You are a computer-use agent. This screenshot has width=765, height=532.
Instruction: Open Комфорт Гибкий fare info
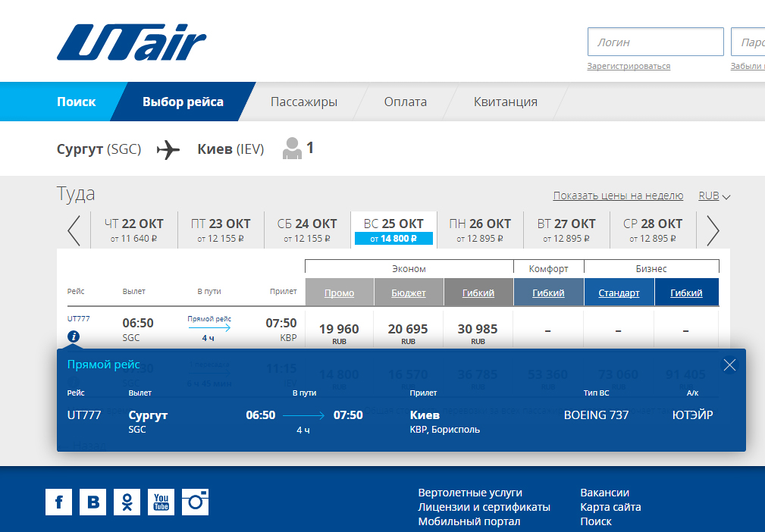pyautogui.click(x=548, y=293)
